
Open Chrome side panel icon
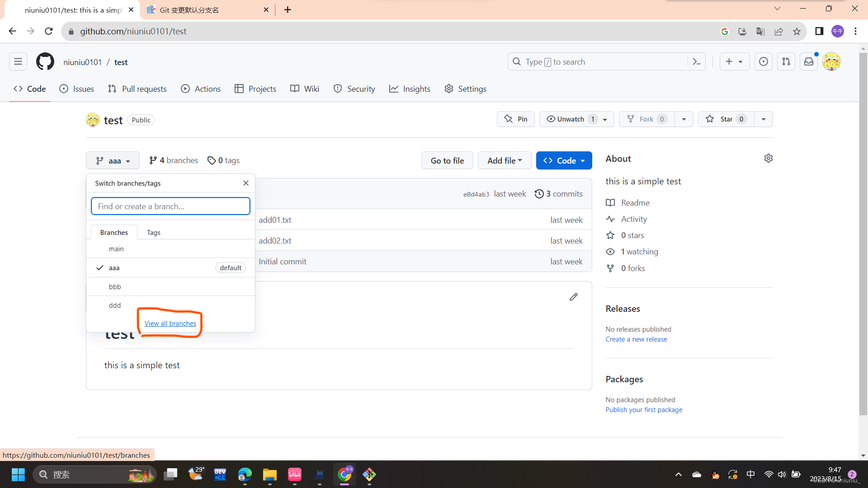pos(819,31)
